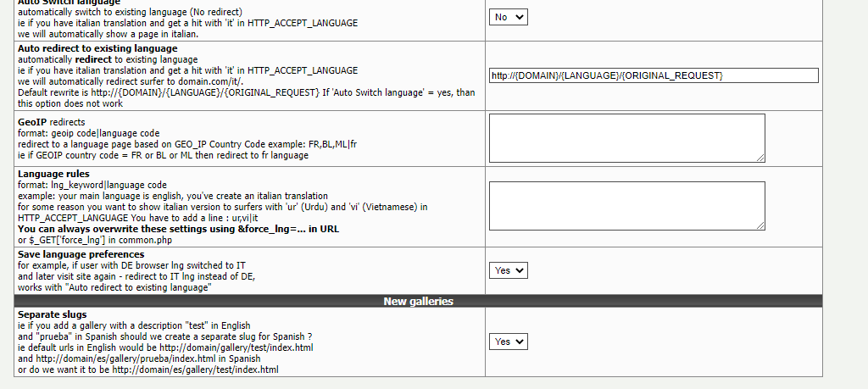Click the Language rules textarea resize handle
This screenshot has height=389, width=868.
pyautogui.click(x=760, y=225)
